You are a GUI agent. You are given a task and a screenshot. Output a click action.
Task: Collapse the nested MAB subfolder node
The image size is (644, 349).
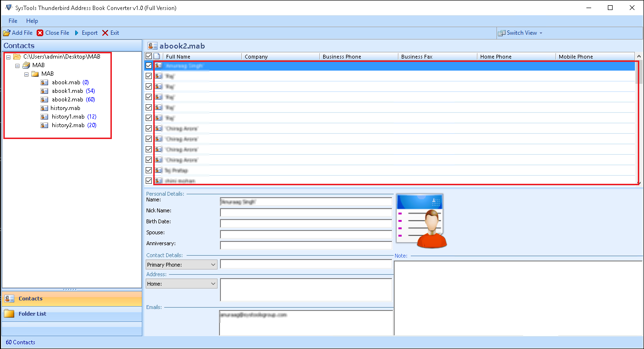27,74
